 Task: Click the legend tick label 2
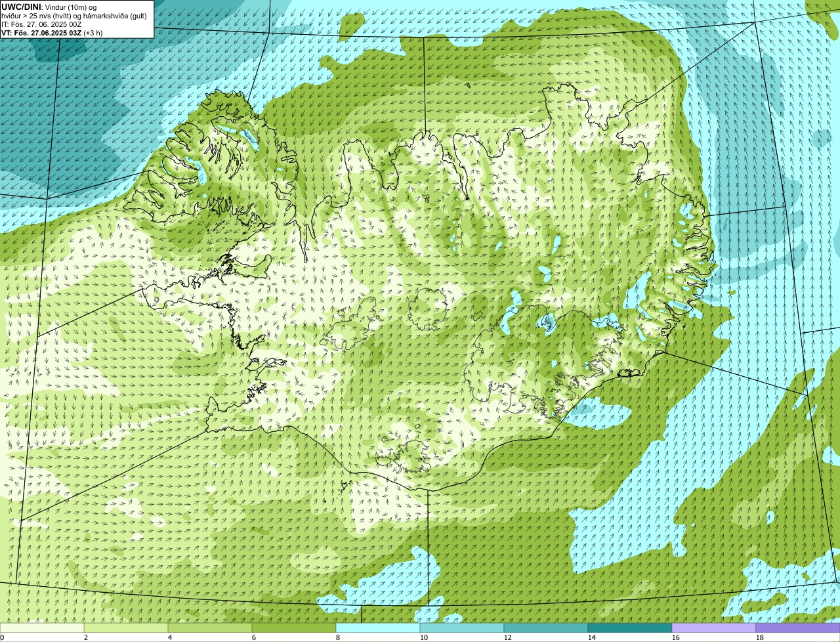85,637
